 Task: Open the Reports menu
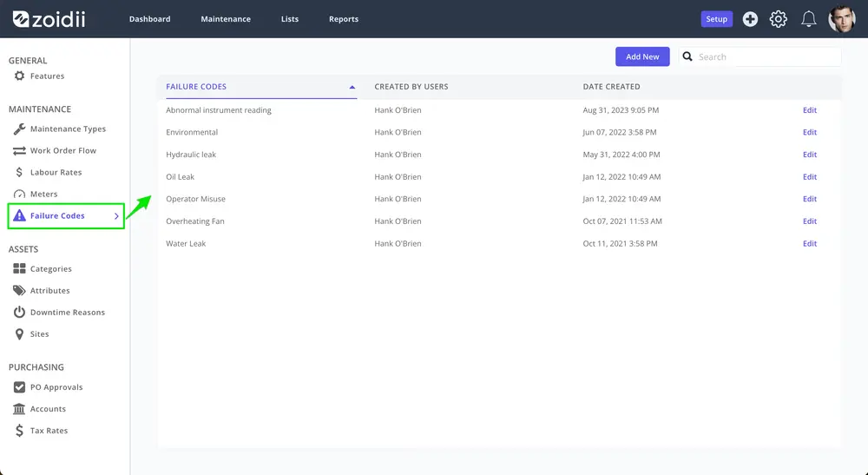[x=344, y=19]
